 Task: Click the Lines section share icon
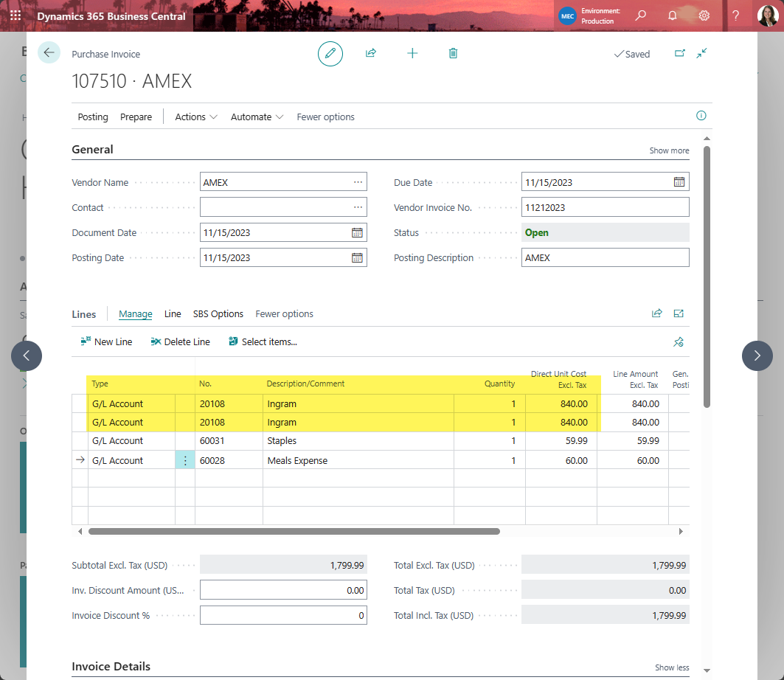click(656, 313)
